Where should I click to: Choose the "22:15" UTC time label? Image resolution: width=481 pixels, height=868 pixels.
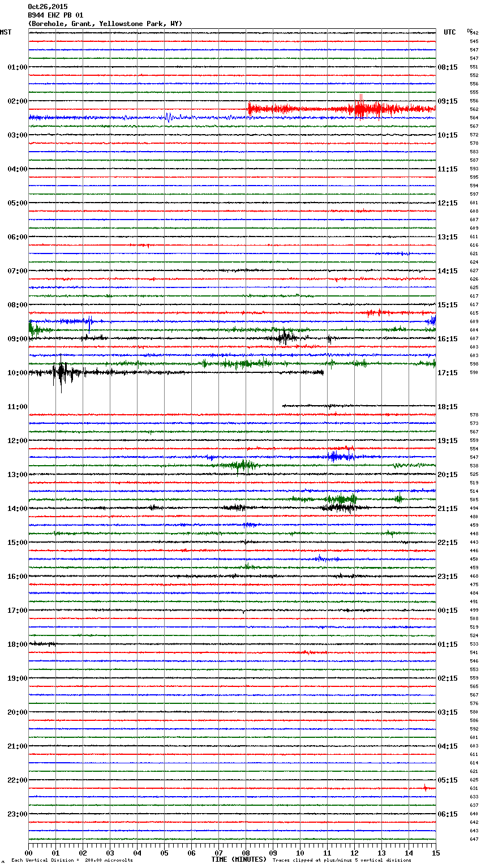click(448, 543)
